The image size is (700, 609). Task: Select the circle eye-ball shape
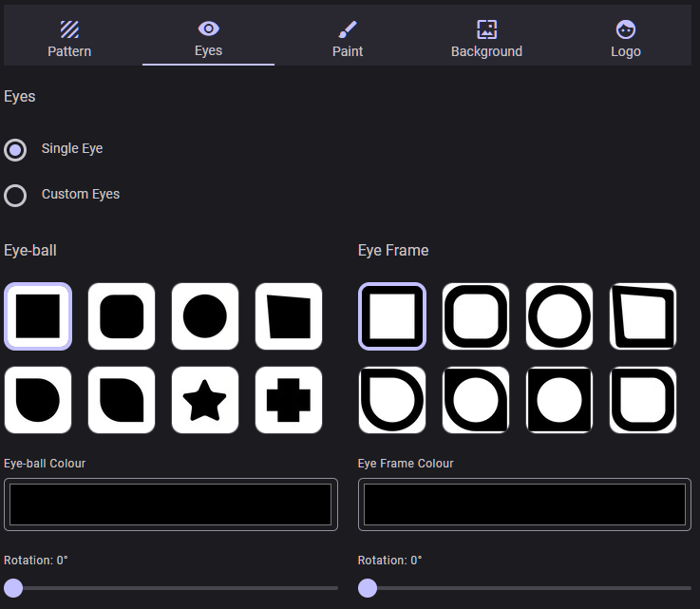(x=204, y=316)
